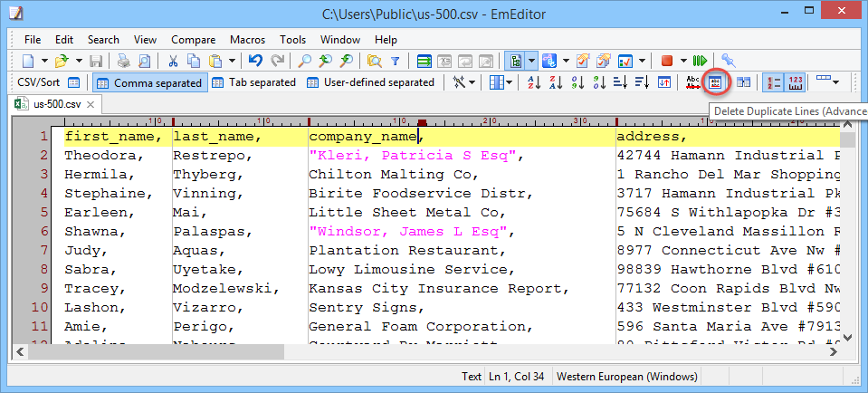Expand the New file dropdown arrow

45,61
